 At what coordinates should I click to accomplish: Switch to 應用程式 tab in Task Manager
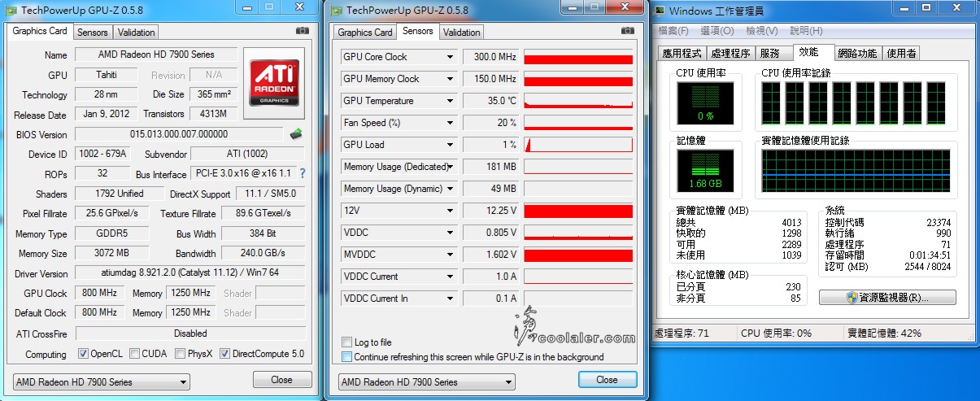pos(682,53)
